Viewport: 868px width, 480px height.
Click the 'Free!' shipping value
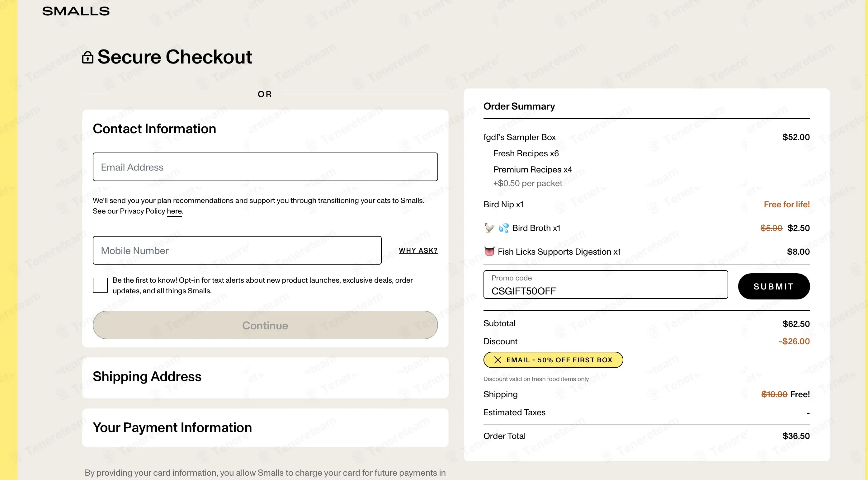click(x=800, y=394)
